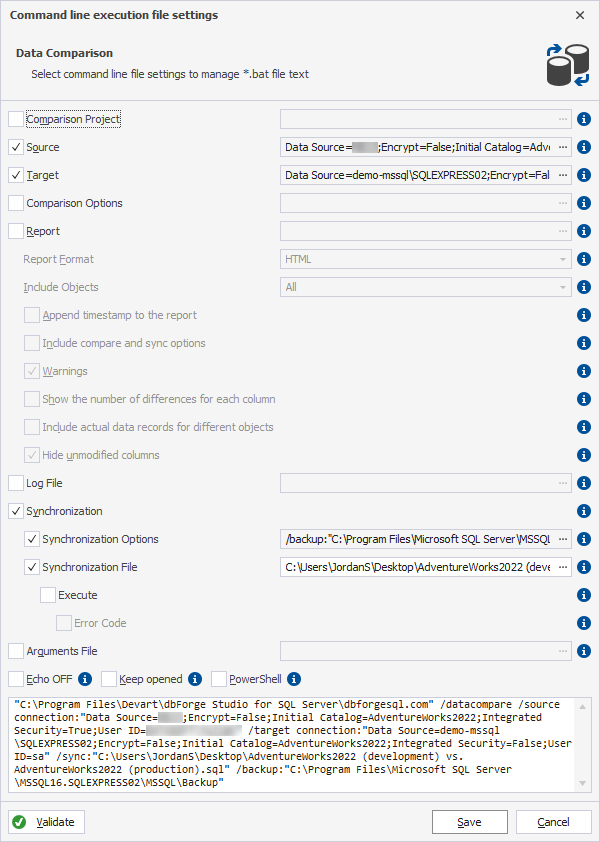Open the Report Format HTML dropdown
The width and height of the screenshot is (600, 842).
point(425,259)
